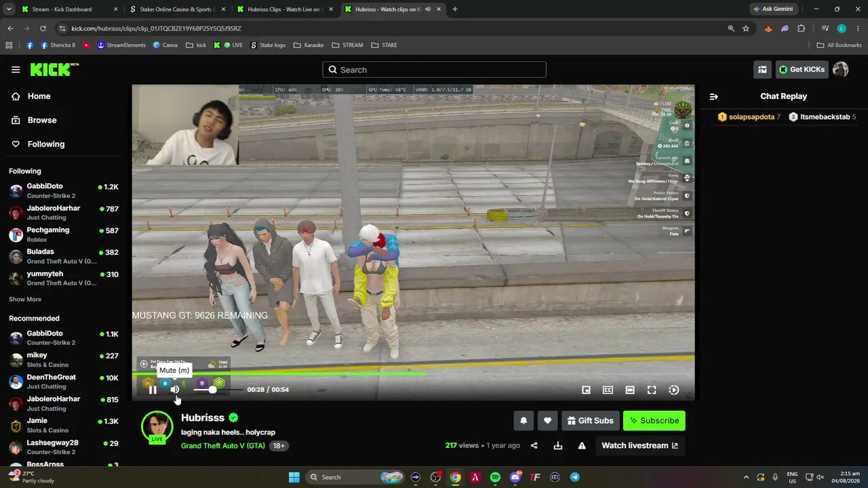Image resolution: width=868 pixels, height=488 pixels.
Task: Open the Kick dashboard icon beside Get KICKs
Action: click(x=762, y=70)
